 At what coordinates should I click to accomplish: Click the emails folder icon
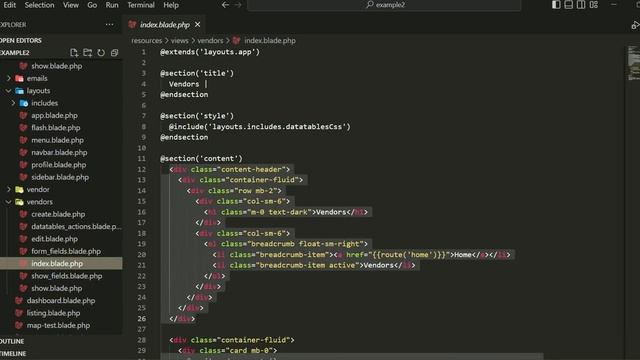click(19, 78)
